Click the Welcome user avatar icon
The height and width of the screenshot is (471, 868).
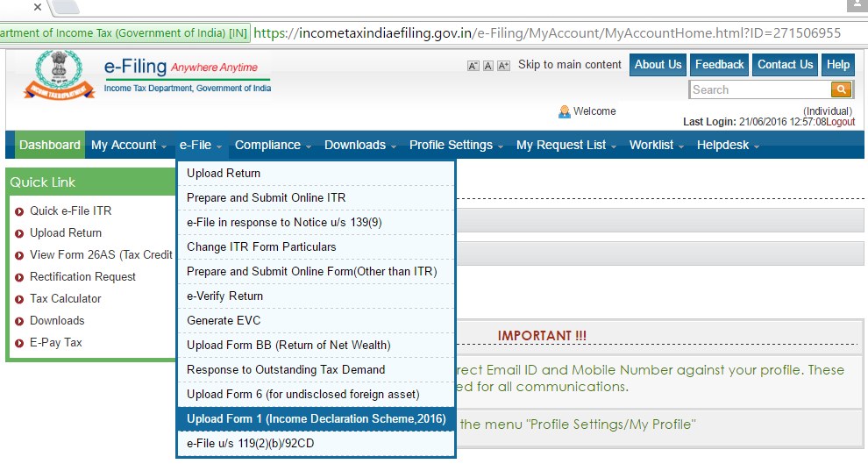tap(564, 111)
